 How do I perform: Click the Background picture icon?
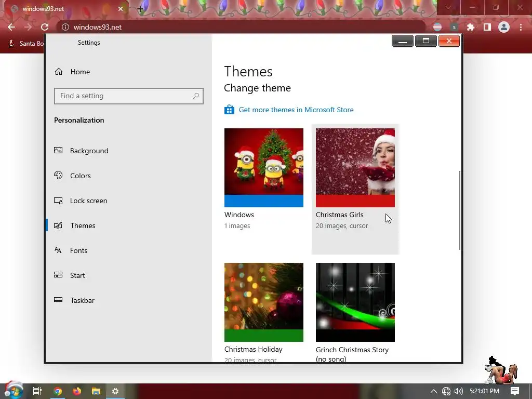tap(58, 150)
